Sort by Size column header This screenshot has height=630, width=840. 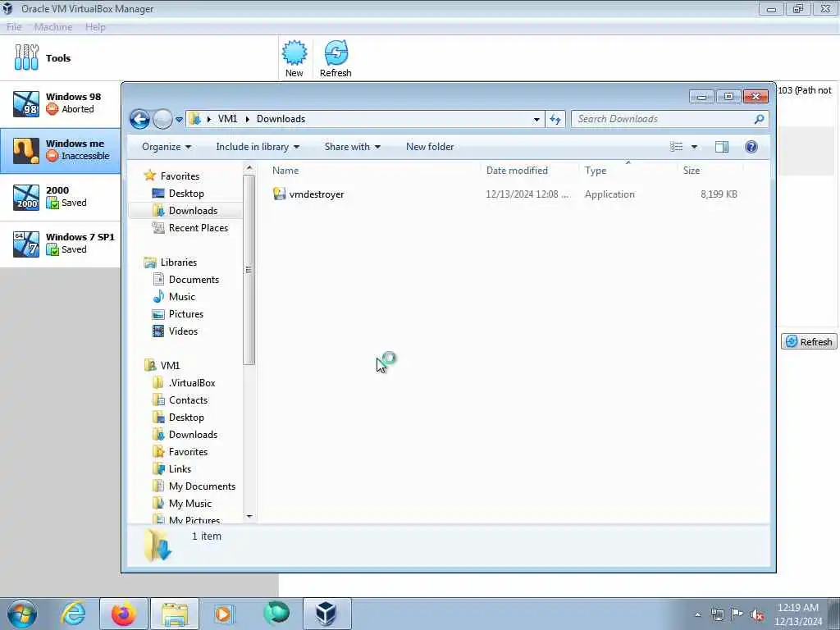[710, 171]
